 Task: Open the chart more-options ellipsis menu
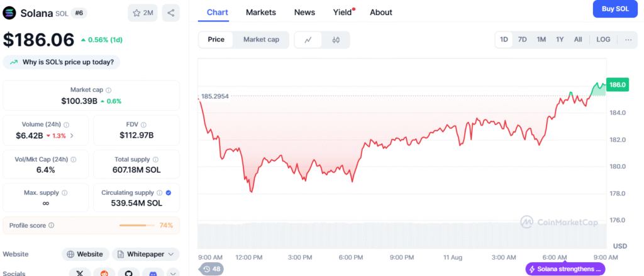[x=628, y=40]
